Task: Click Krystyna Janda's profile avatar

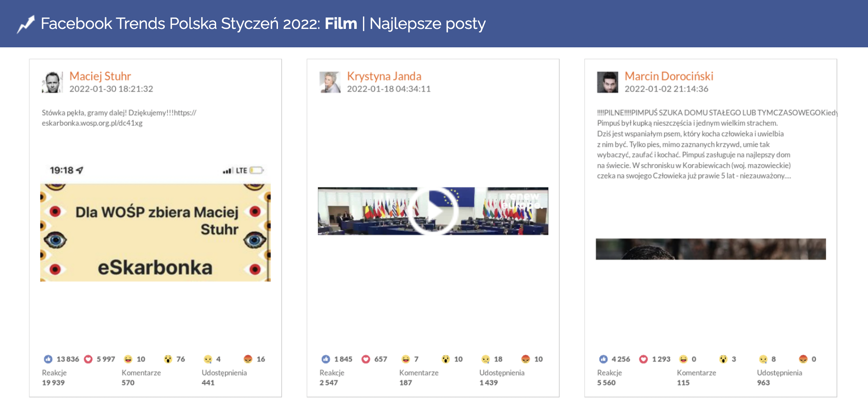Action: coord(330,82)
